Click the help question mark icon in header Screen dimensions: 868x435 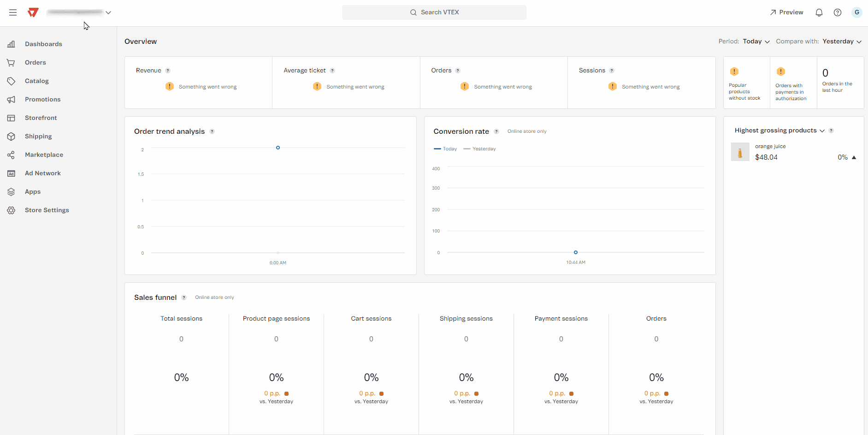pos(837,12)
